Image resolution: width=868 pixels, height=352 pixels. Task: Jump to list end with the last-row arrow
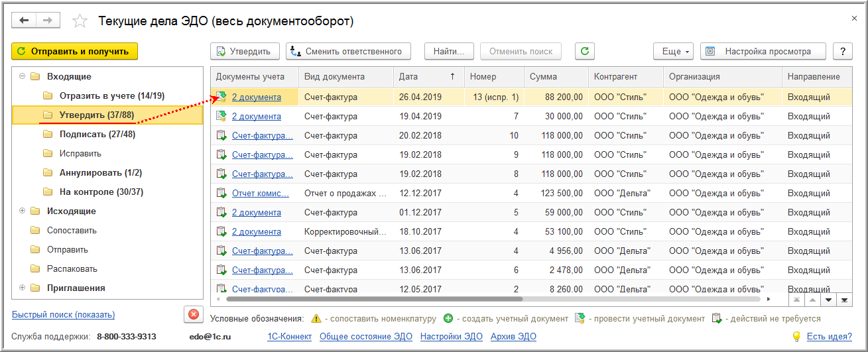point(844,300)
